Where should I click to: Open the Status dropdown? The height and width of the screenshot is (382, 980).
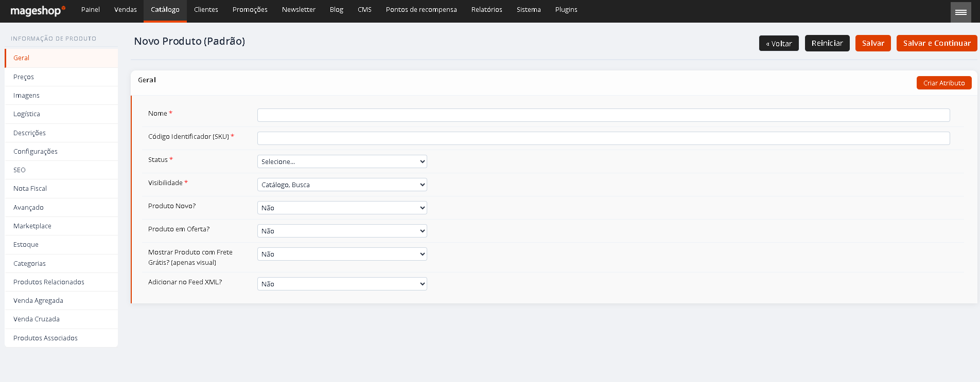tap(342, 161)
